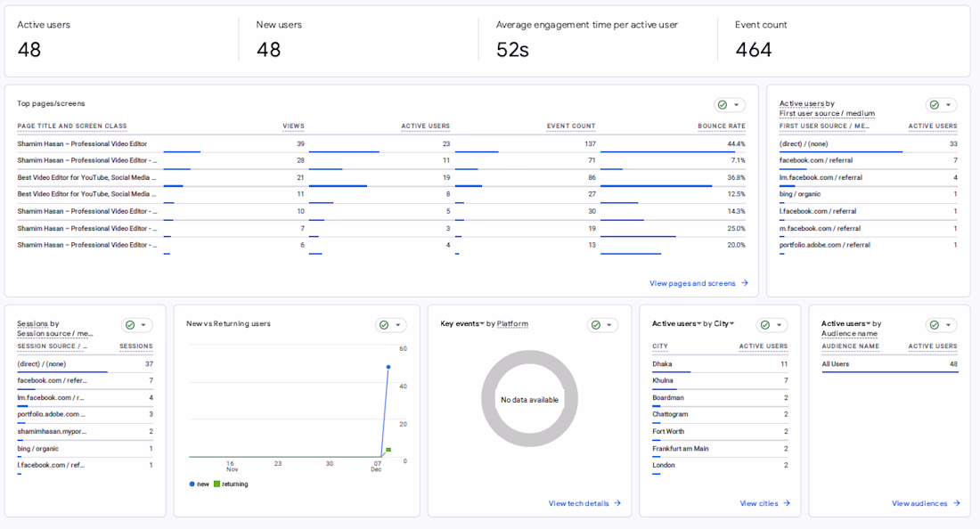Click the check icon in Sessions by source card
Viewport: 980px width, 529px height.
pyautogui.click(x=130, y=325)
